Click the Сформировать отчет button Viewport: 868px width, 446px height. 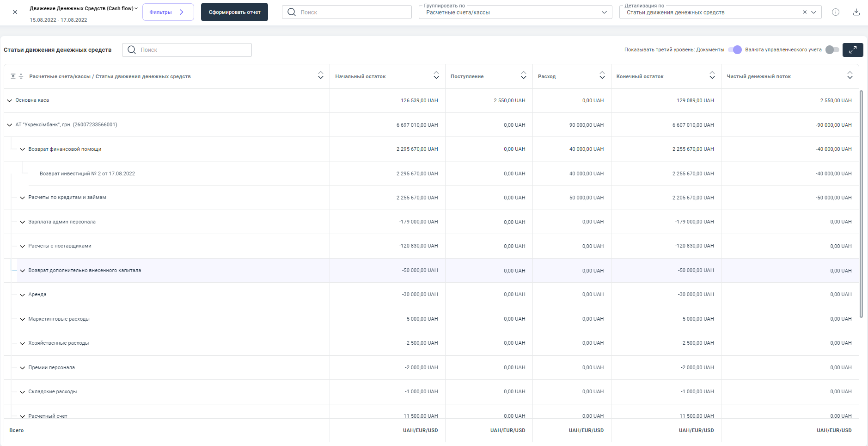(234, 12)
